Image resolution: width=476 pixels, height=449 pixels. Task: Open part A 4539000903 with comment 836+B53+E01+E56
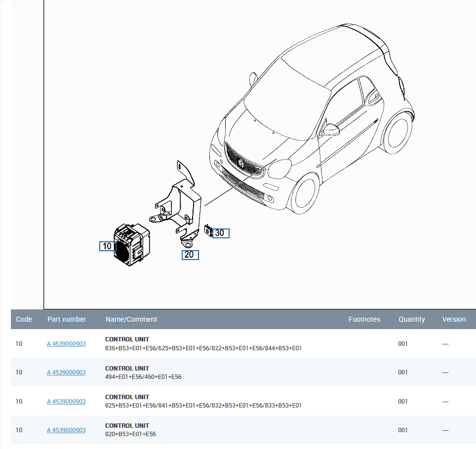(66, 344)
